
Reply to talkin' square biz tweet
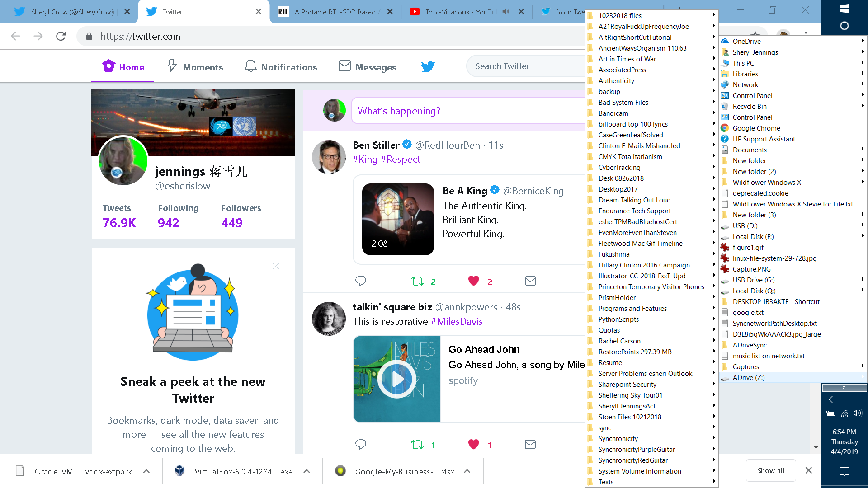(x=361, y=444)
